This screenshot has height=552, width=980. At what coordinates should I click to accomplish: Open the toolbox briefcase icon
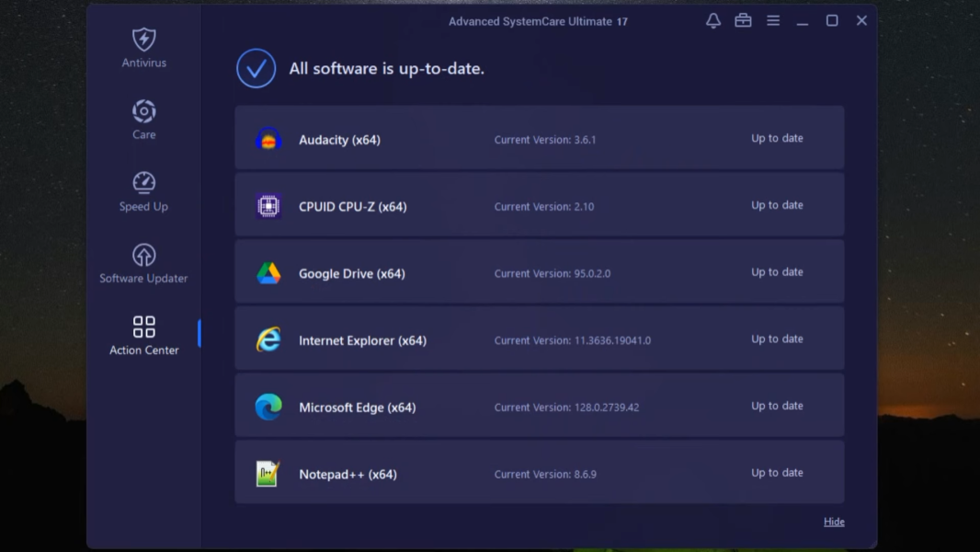(x=743, y=20)
